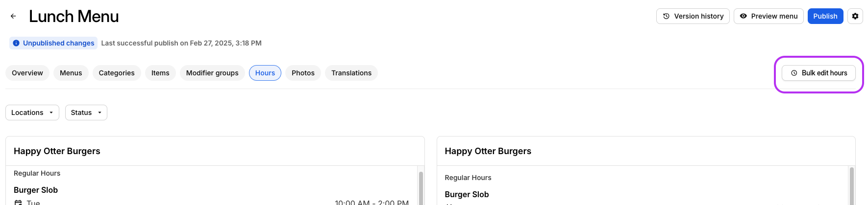The image size is (868, 205).
Task: Select the Hours tab
Action: [265, 73]
